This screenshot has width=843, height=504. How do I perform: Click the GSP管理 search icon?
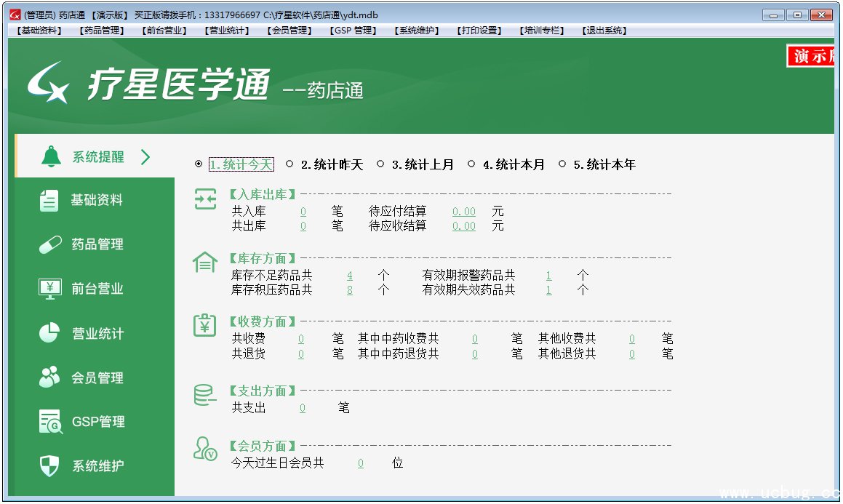point(50,422)
